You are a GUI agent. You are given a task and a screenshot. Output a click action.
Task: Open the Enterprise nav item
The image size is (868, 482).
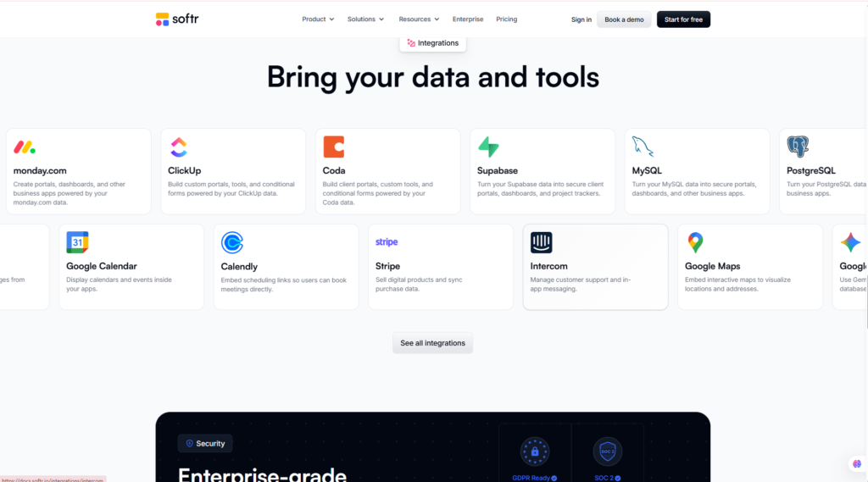468,19
